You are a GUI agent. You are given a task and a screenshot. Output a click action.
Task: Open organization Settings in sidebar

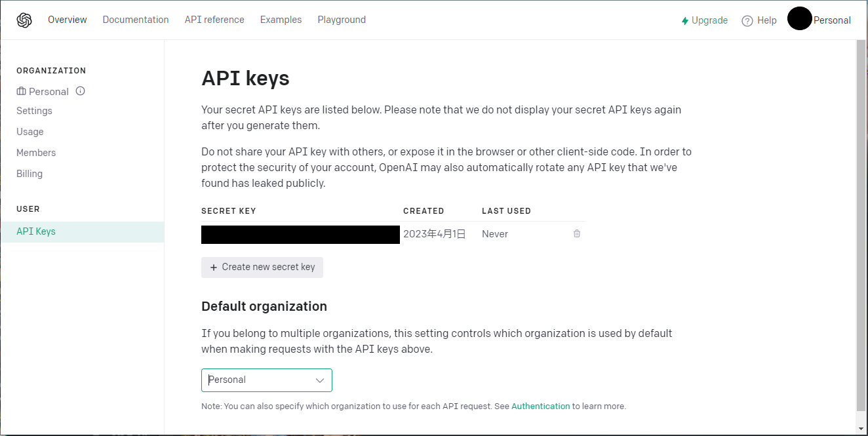click(34, 111)
